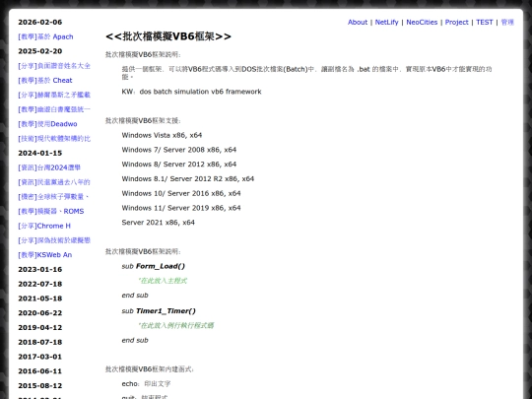Open the [教學]基於 Cheat article

click(45, 81)
